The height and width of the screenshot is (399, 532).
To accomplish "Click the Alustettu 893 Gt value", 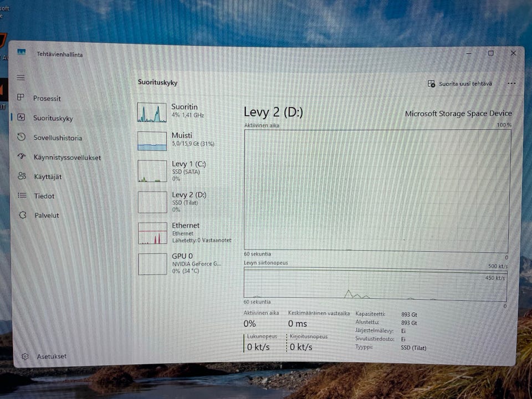I will coord(409,323).
